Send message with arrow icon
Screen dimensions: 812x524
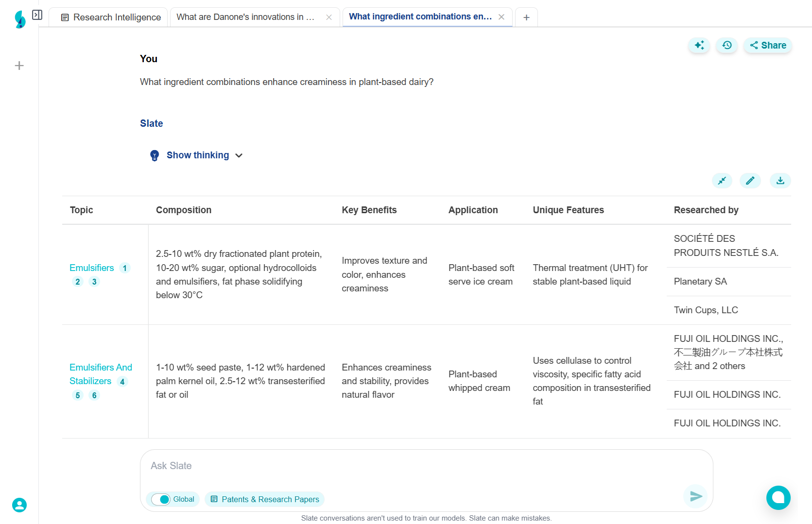(696, 496)
